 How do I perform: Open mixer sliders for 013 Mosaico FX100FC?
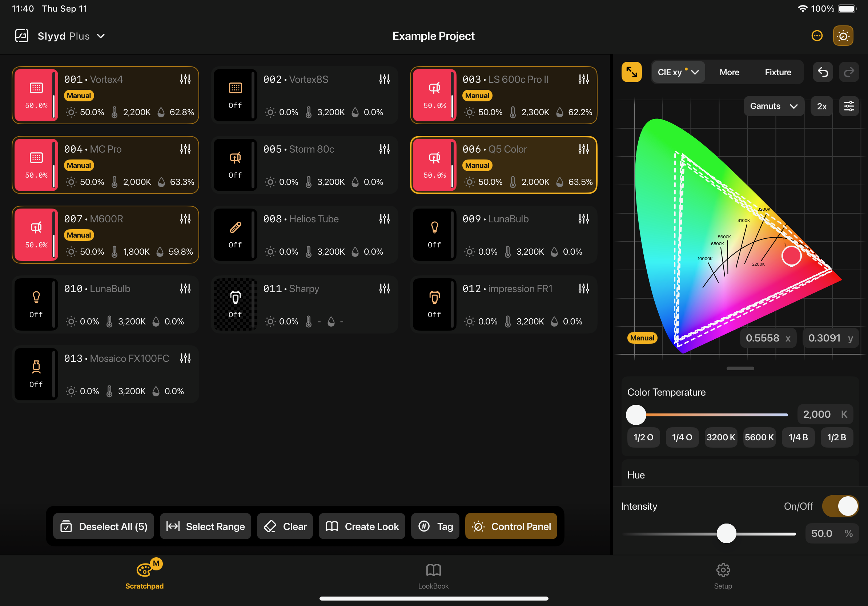click(x=185, y=358)
